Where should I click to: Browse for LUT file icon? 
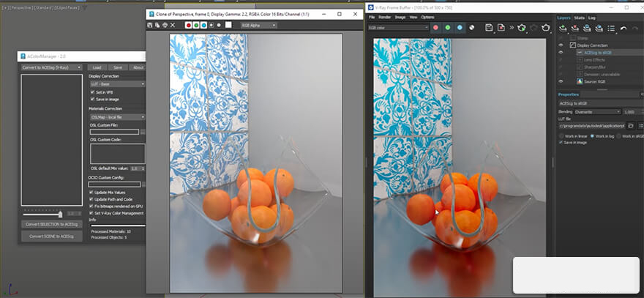pos(630,126)
